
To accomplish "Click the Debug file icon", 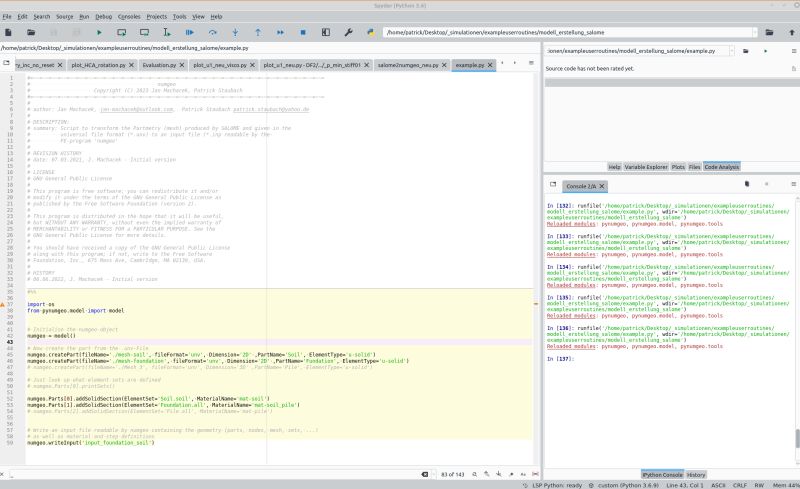I will (x=191, y=32).
